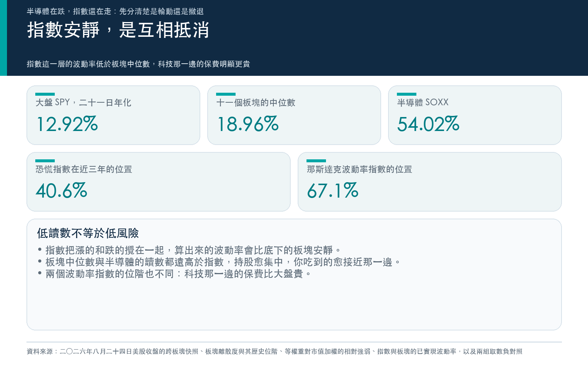
Task: Select the bullet starting 板塊中位數與半導體
Action: [218, 262]
